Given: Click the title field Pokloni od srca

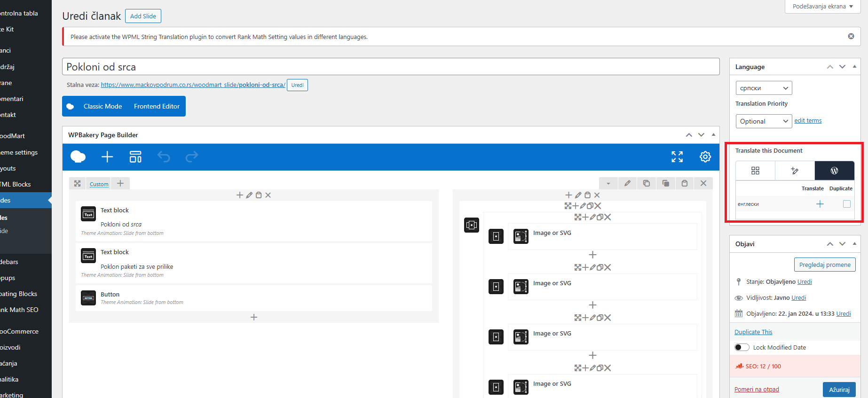Looking at the screenshot, I should (x=391, y=67).
